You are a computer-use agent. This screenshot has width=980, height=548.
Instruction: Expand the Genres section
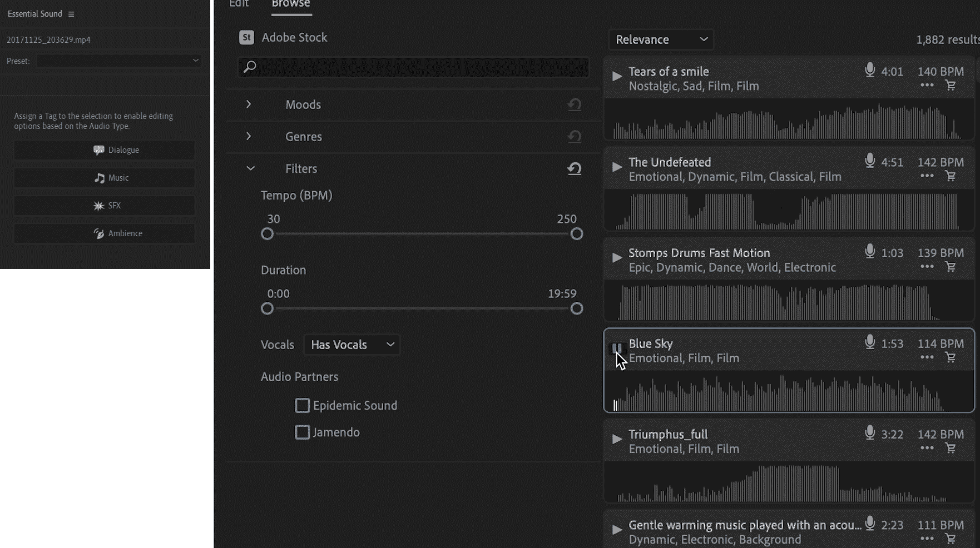(x=249, y=137)
